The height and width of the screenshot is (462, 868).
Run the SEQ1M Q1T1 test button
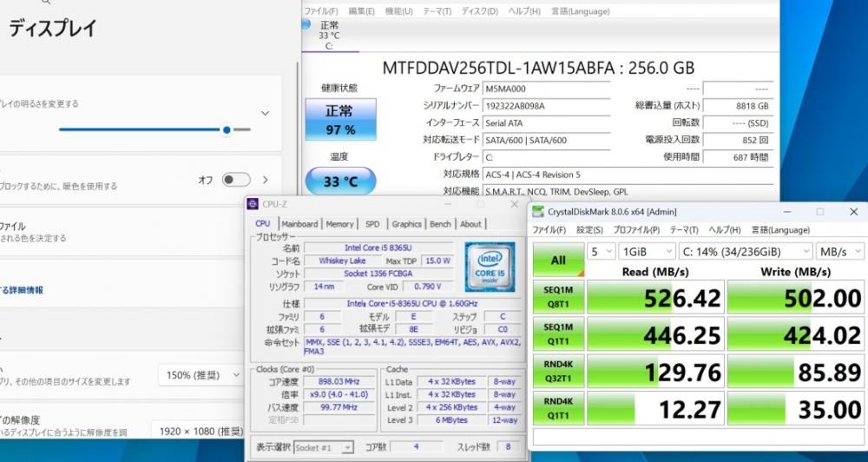(x=558, y=334)
